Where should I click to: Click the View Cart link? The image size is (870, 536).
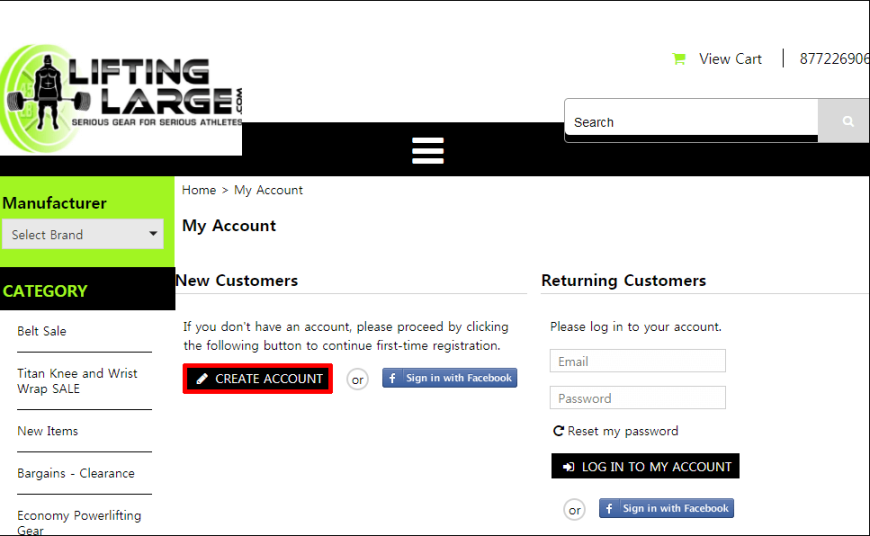730,59
